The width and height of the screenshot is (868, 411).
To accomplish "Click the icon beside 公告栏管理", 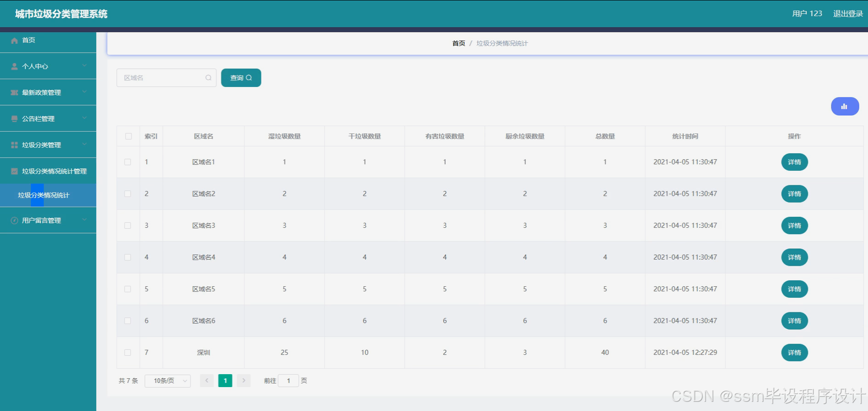I will pos(14,119).
